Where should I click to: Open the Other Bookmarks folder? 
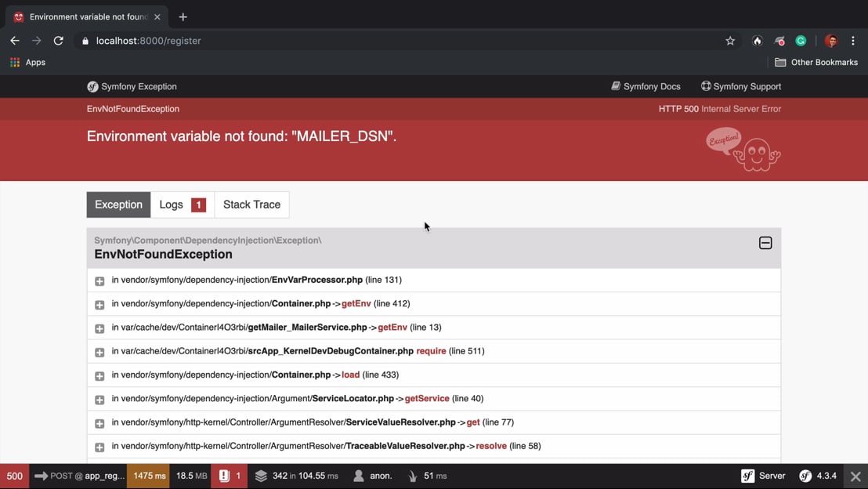coord(816,62)
